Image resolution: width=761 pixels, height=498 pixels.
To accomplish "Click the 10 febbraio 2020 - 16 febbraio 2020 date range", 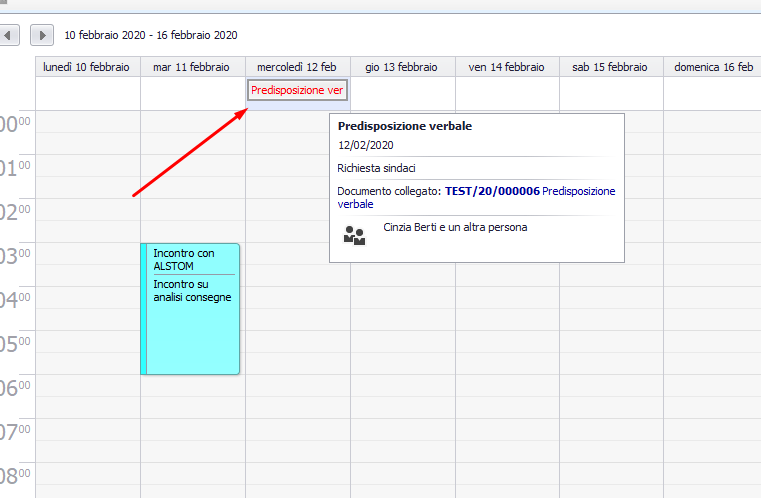I will coord(151,35).
